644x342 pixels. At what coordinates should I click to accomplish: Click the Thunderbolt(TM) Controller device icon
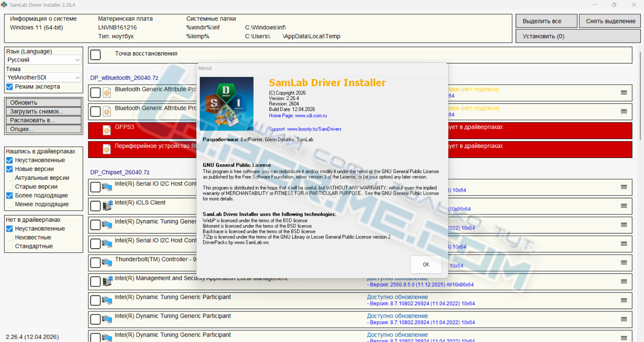pyautogui.click(x=107, y=262)
